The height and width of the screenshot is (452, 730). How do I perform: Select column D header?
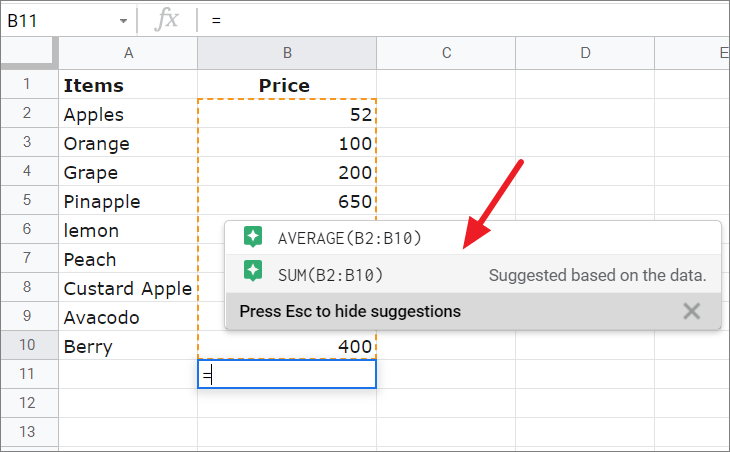coord(585,53)
